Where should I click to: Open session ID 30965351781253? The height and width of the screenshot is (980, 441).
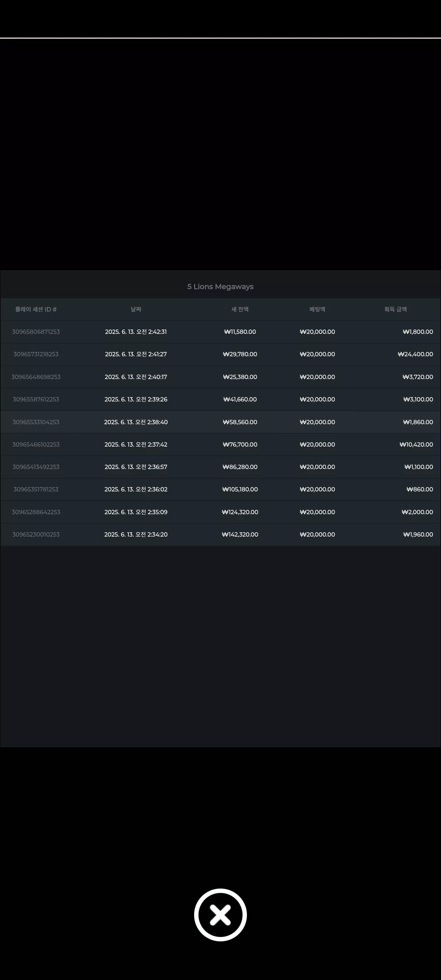click(x=36, y=489)
